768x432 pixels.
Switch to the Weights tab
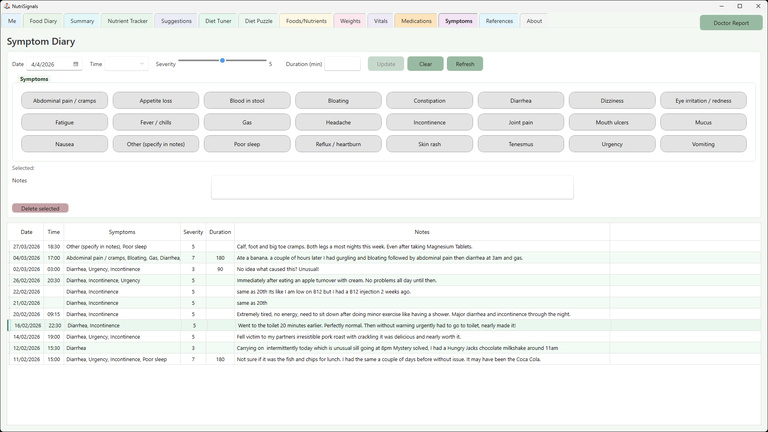pos(350,21)
